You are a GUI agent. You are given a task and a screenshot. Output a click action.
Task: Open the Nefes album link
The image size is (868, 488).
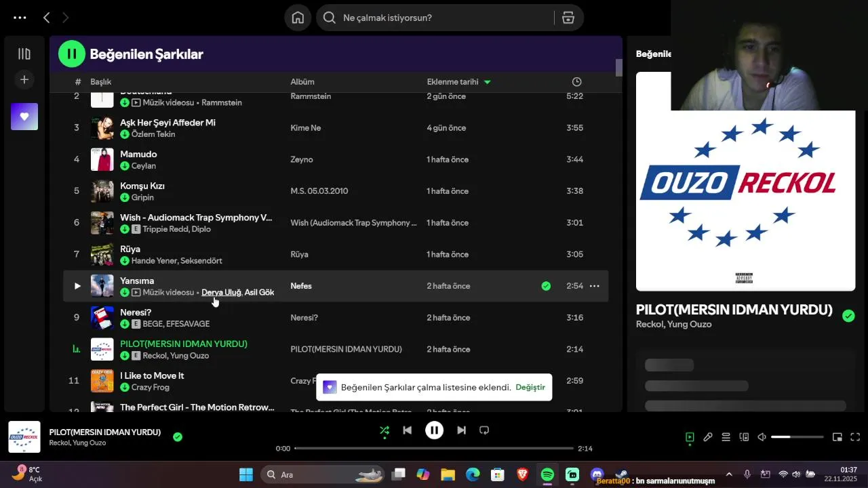tap(301, 286)
